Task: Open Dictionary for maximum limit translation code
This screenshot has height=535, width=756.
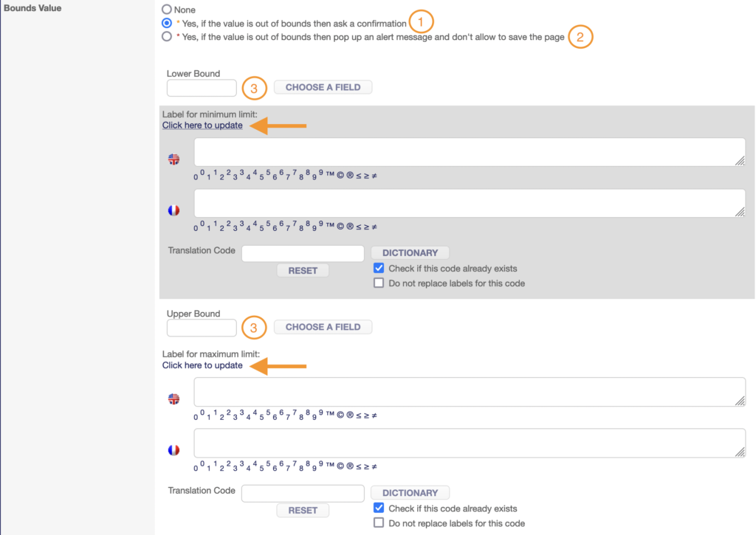Action: 410,493
